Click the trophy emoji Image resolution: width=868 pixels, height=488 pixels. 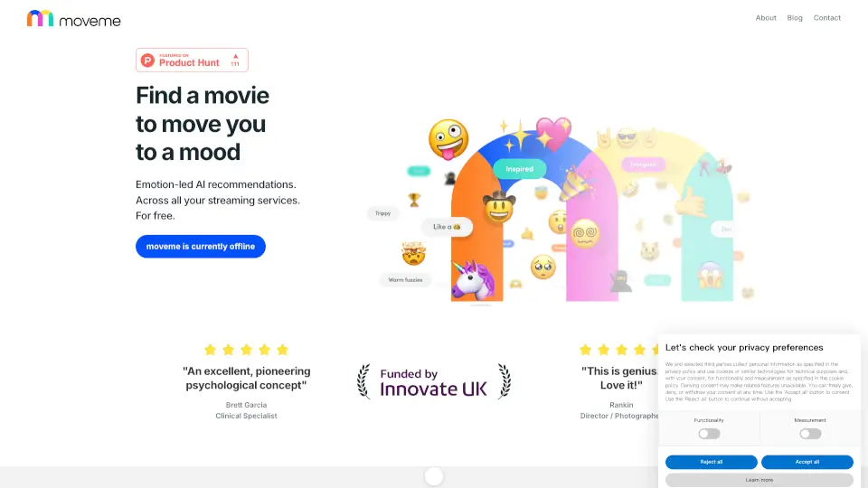(414, 200)
